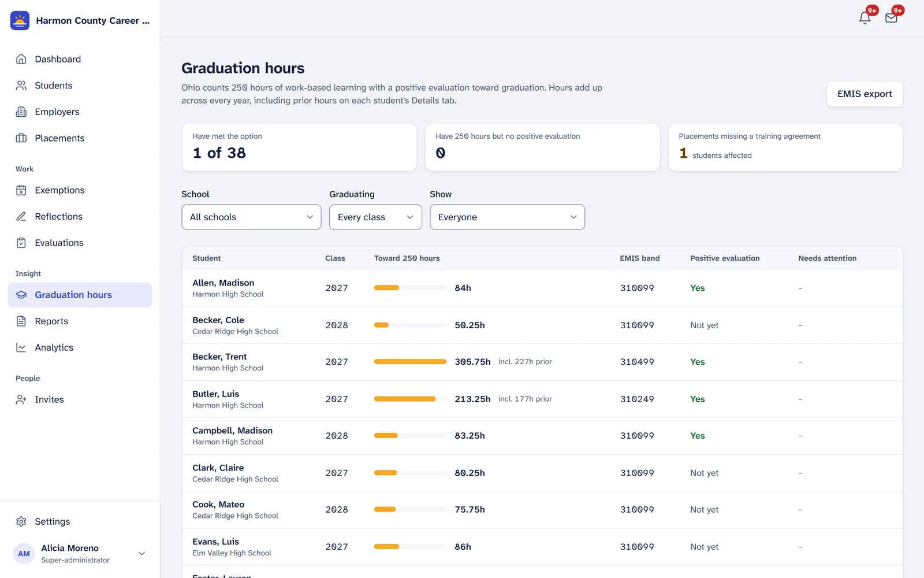Open the mail envelope icon
Viewport: 924px width, 578px height.
pos(891,18)
